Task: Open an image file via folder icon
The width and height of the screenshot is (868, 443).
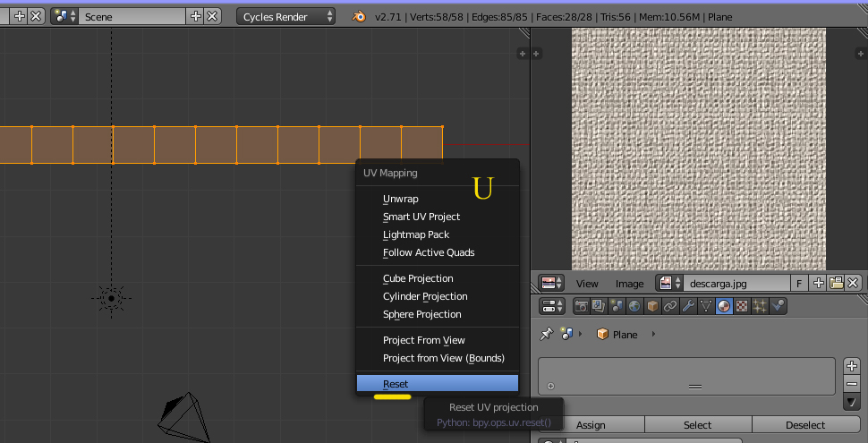Action: (836, 283)
